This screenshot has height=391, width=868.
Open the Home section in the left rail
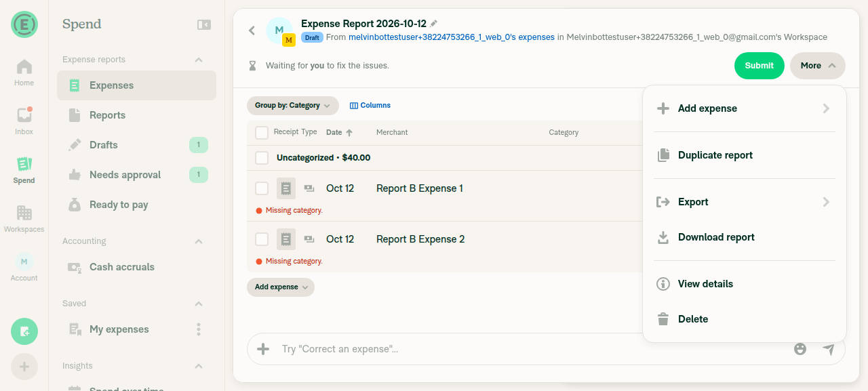click(24, 73)
